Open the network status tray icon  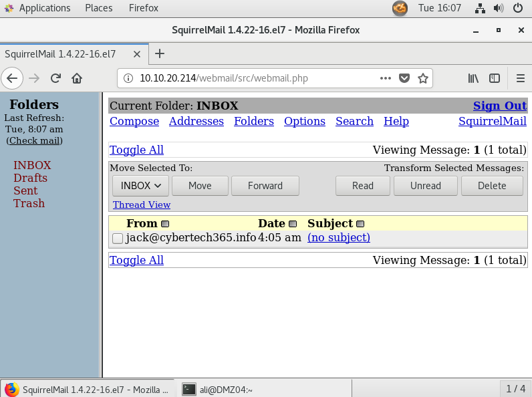pos(480,8)
